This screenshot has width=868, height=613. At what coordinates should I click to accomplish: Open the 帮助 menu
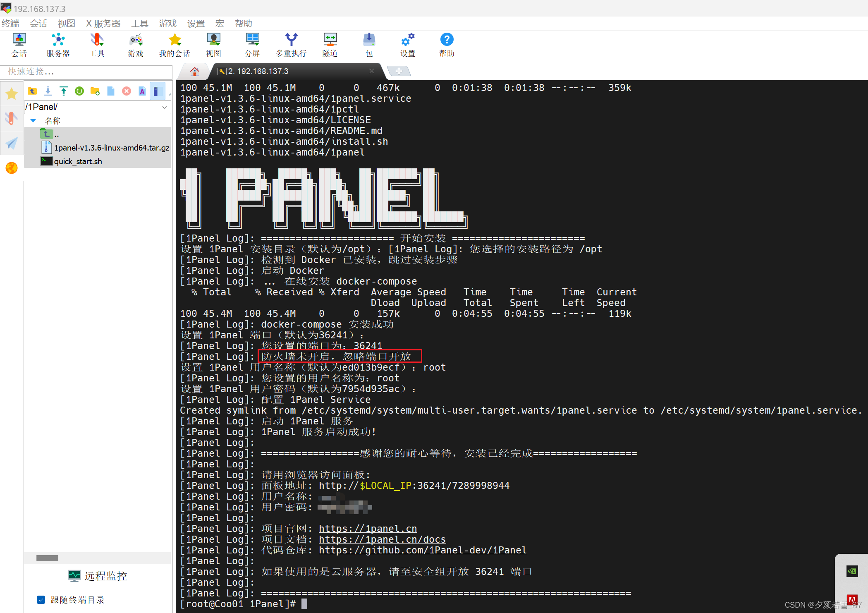[244, 23]
